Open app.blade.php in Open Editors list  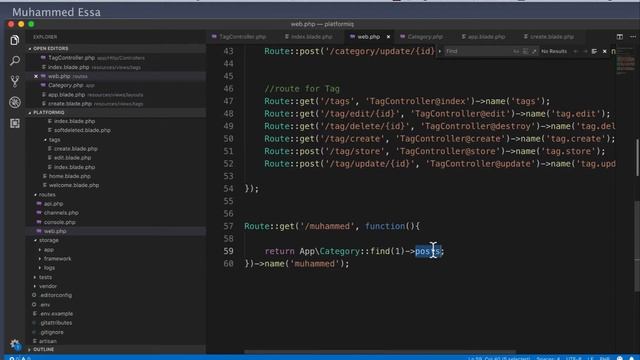(x=67, y=95)
